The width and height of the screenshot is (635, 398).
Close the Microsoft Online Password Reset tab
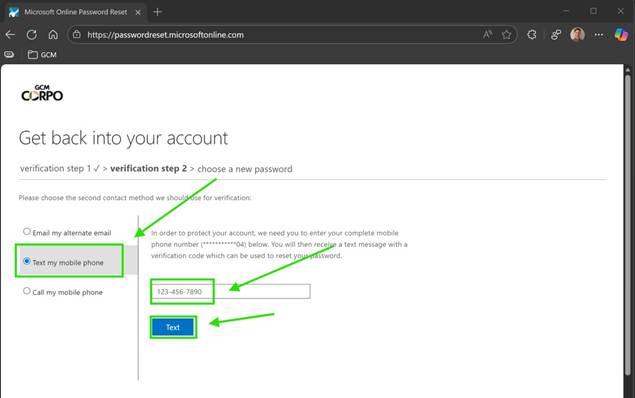coord(138,13)
